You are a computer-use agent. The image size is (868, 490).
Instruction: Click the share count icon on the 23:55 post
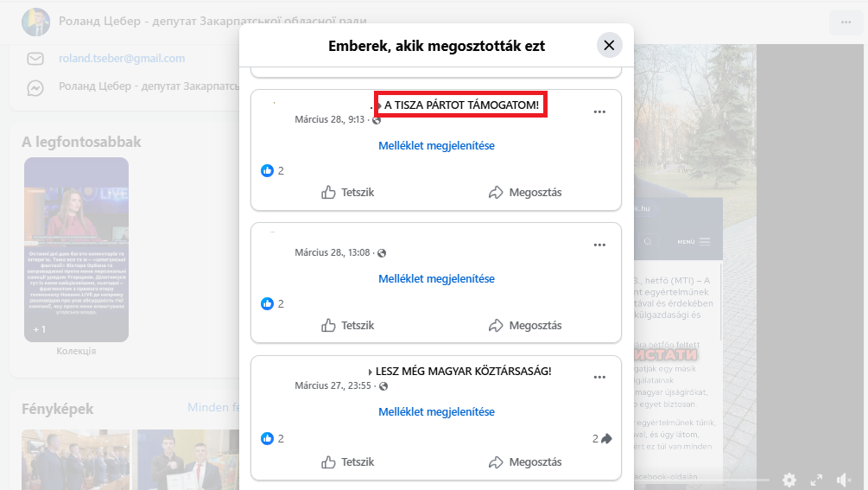click(x=605, y=439)
